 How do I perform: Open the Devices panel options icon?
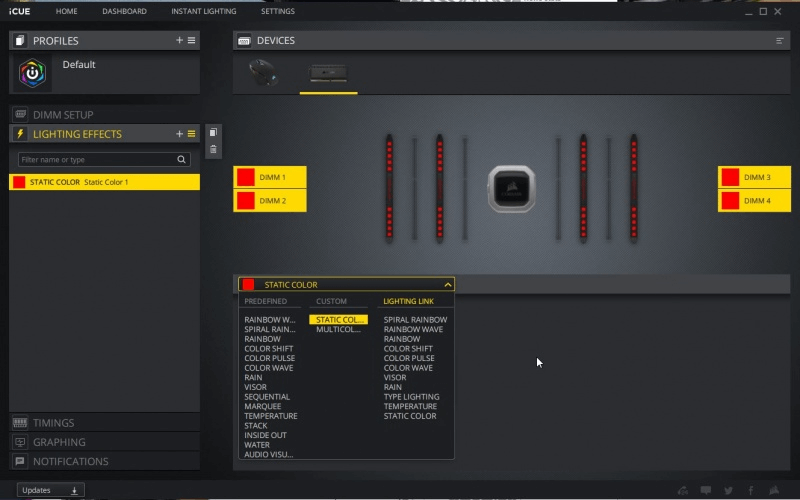pos(780,41)
